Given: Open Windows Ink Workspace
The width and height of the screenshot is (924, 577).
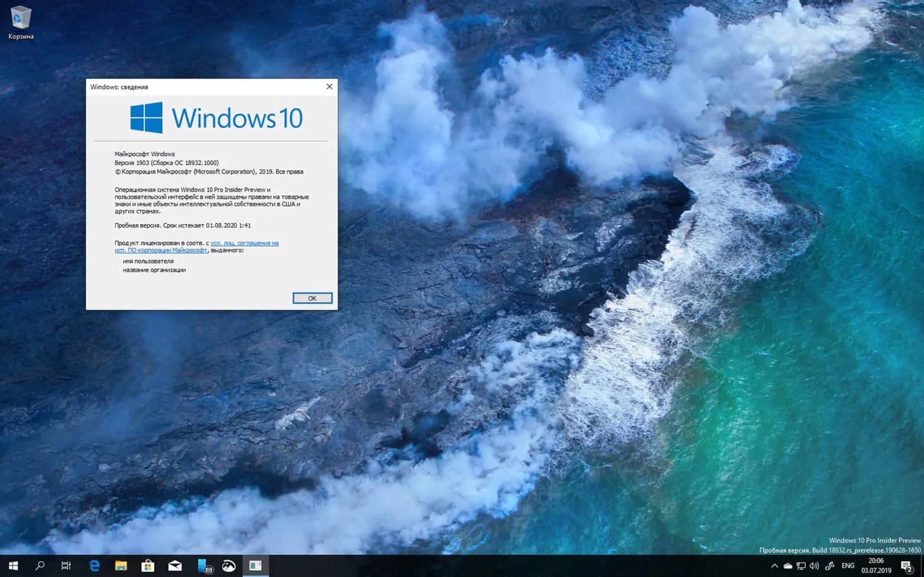Looking at the screenshot, I should pyautogui.click(x=829, y=565).
